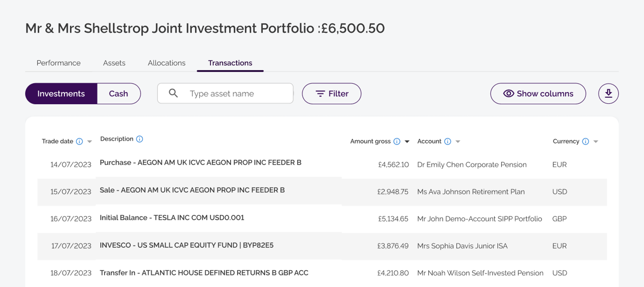Screen dimensions: 644x287
Task: Click USD currency in Ava Johnson row
Action: pyautogui.click(x=560, y=192)
